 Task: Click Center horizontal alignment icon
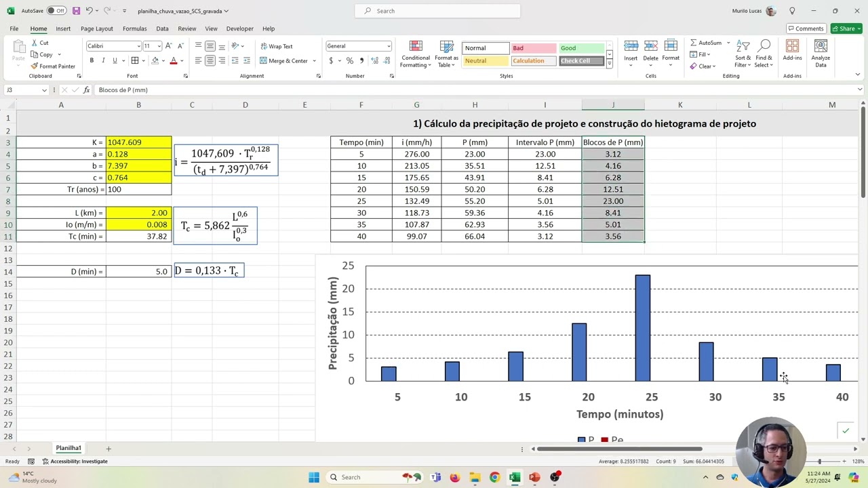coord(210,60)
